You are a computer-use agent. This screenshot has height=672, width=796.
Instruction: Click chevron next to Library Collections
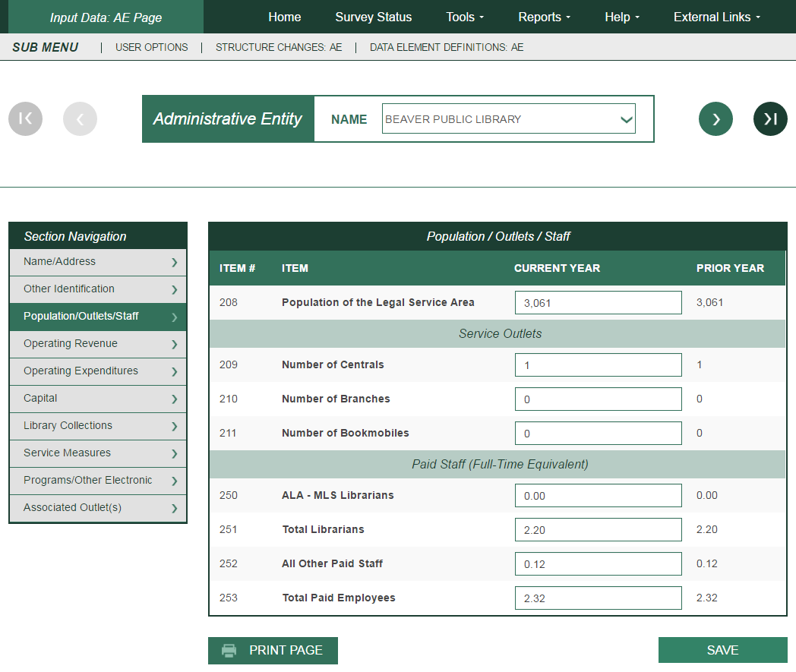[174, 426]
